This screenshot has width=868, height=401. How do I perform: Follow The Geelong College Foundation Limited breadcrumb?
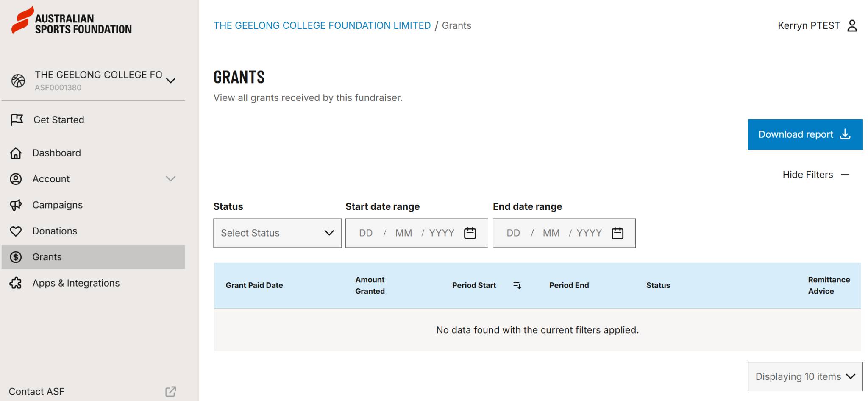[322, 25]
